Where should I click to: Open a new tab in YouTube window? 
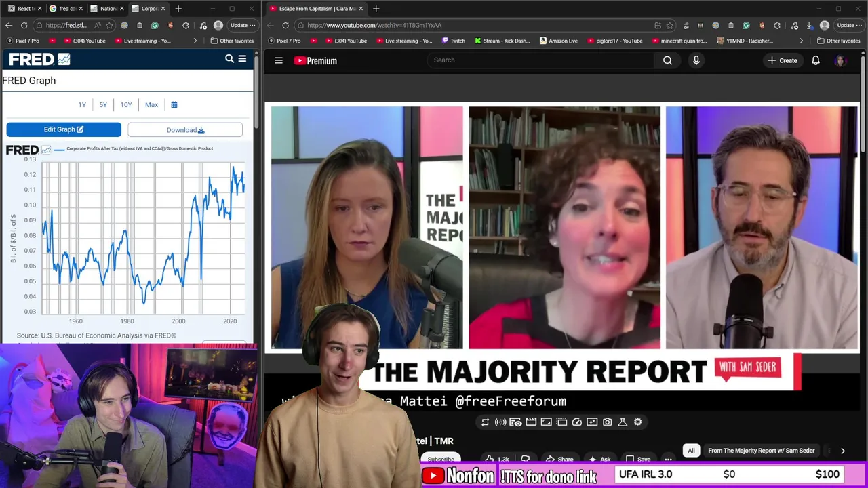pos(376,9)
